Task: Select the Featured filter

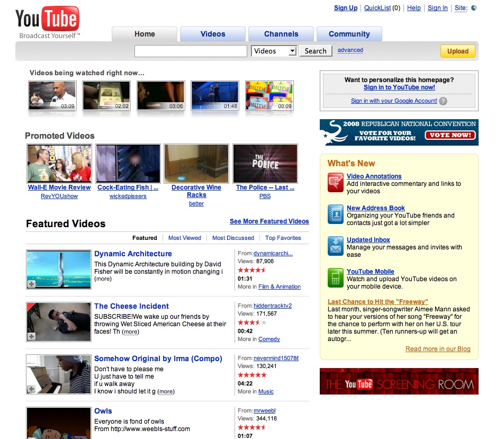Action: [145, 238]
